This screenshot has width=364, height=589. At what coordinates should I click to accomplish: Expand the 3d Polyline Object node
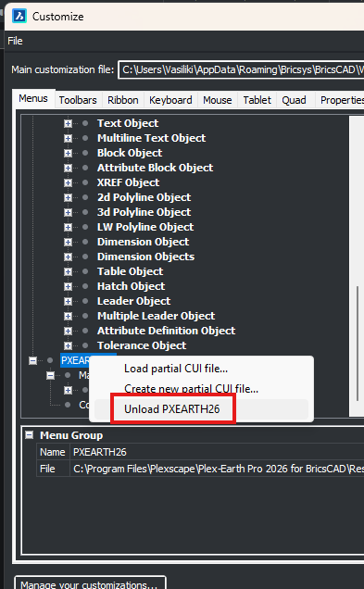coord(68,212)
